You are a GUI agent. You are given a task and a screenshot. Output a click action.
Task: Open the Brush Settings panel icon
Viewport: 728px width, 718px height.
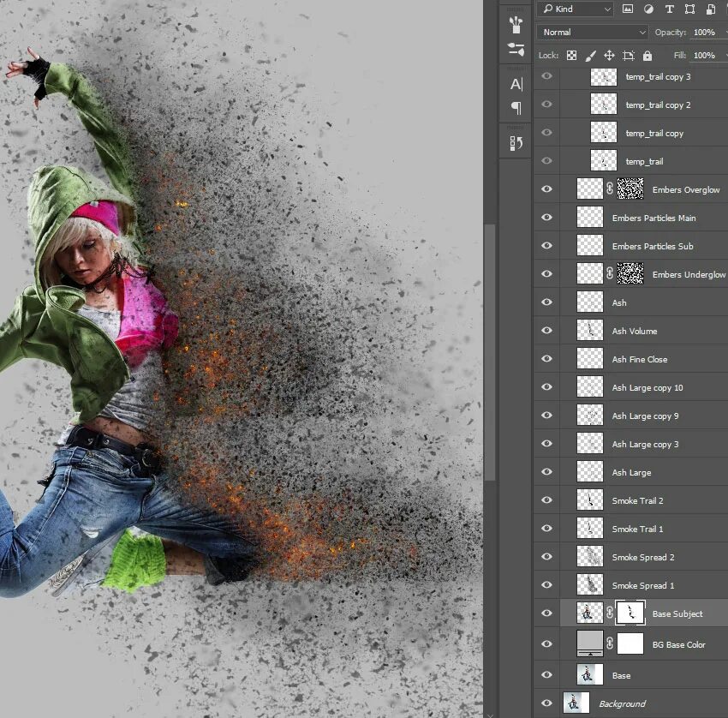point(516,49)
